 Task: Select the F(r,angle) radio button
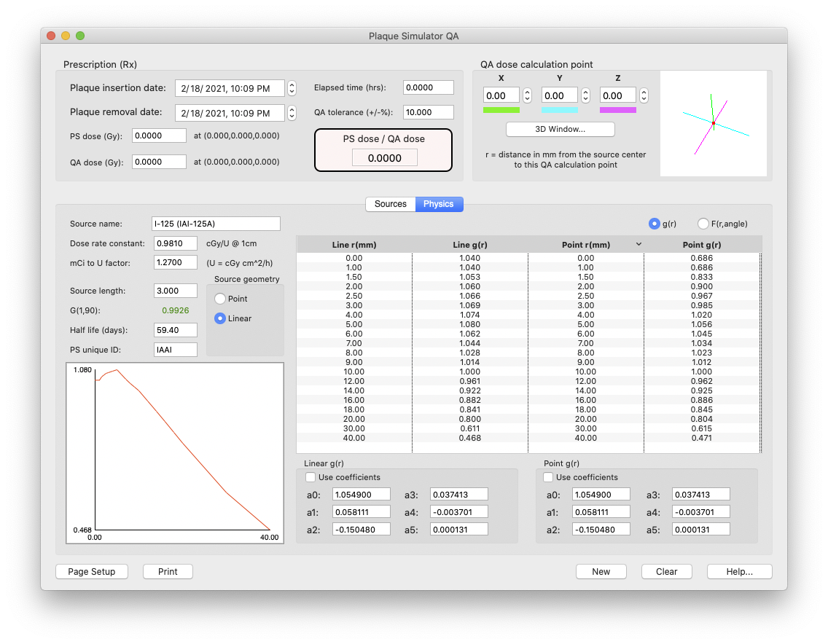coord(703,224)
